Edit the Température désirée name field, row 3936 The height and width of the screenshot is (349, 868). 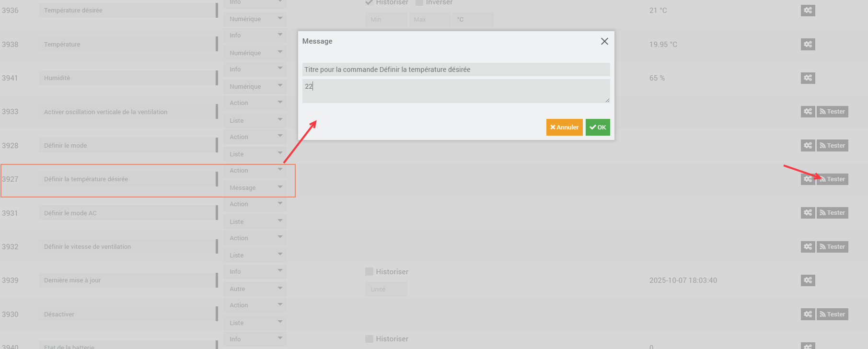[x=128, y=11]
